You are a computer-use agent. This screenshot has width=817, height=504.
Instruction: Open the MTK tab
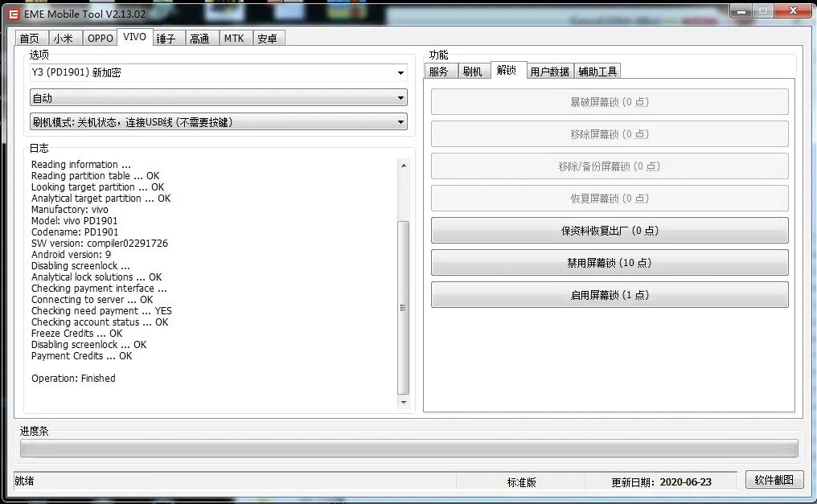pyautogui.click(x=235, y=39)
